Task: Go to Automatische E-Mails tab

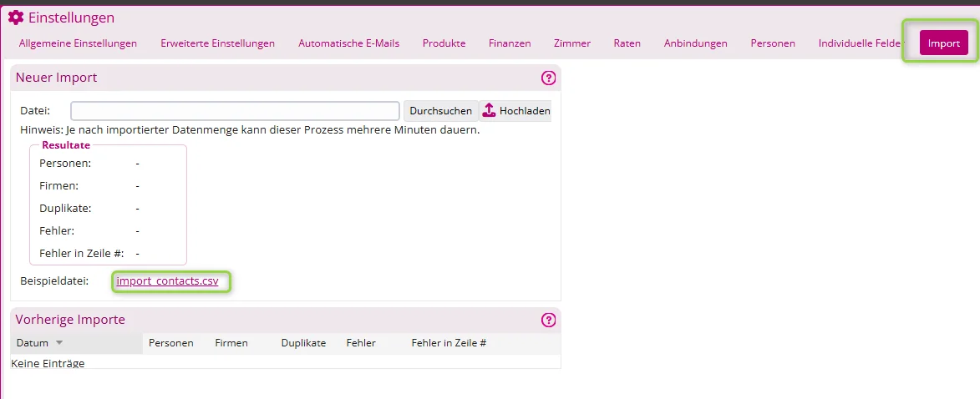Action: coord(348,43)
